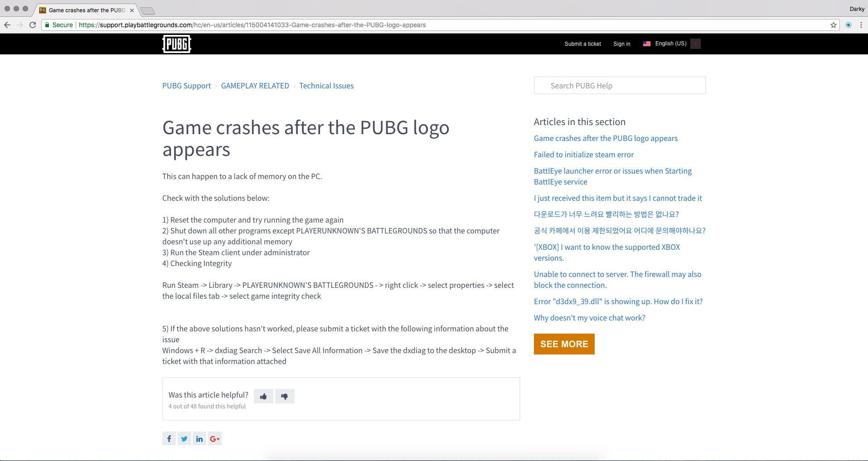Open Game crashes after PUBG logo sidebar link

tap(606, 138)
